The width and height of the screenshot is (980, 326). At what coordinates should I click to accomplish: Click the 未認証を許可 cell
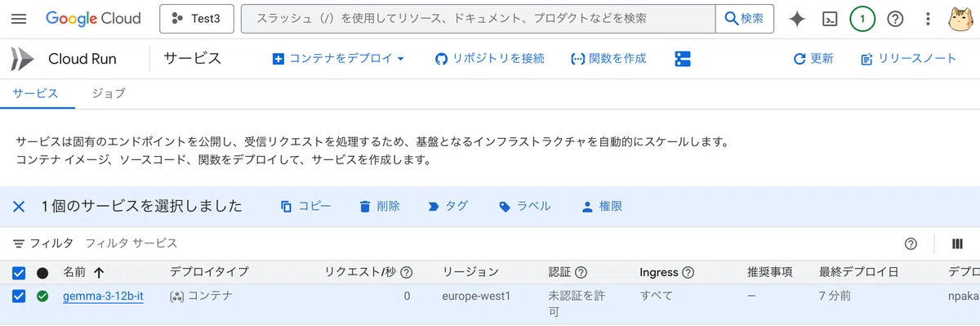click(x=576, y=303)
